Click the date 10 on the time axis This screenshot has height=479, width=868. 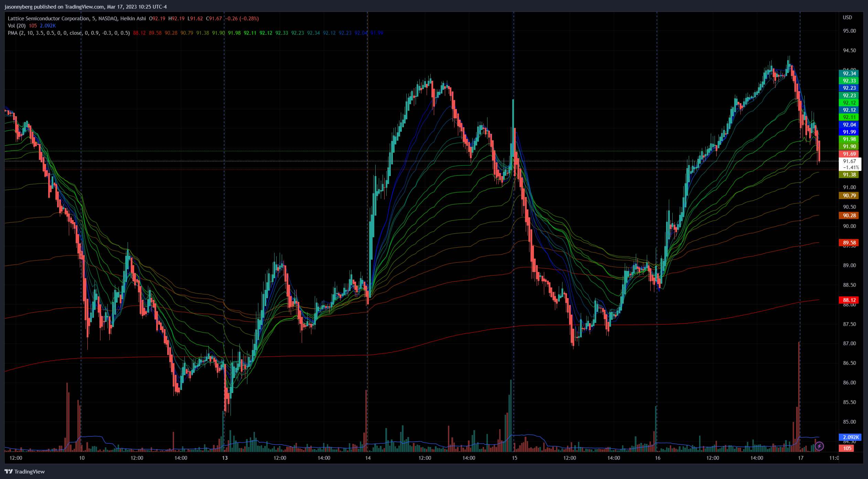82,458
